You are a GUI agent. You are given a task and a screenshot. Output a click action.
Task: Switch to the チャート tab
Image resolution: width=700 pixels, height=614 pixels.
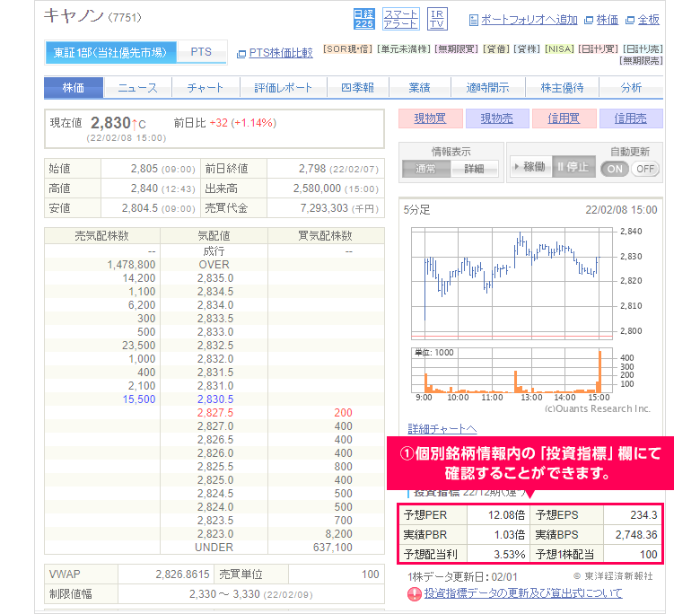click(206, 88)
